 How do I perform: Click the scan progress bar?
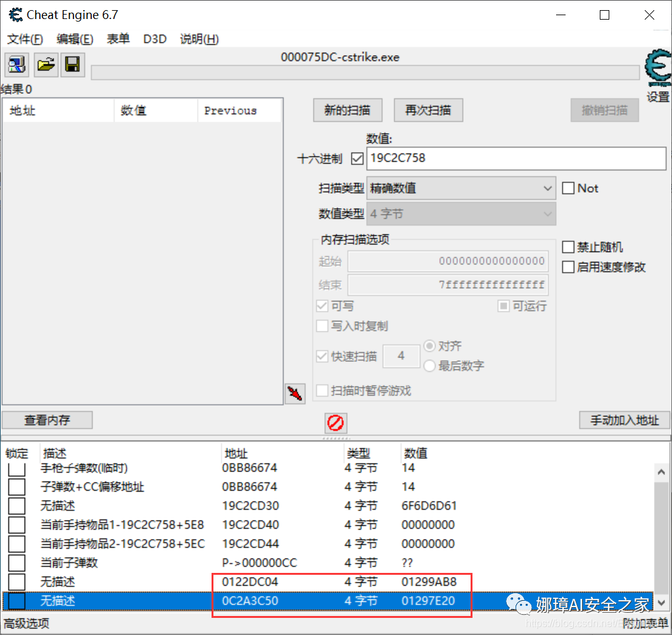[365, 72]
